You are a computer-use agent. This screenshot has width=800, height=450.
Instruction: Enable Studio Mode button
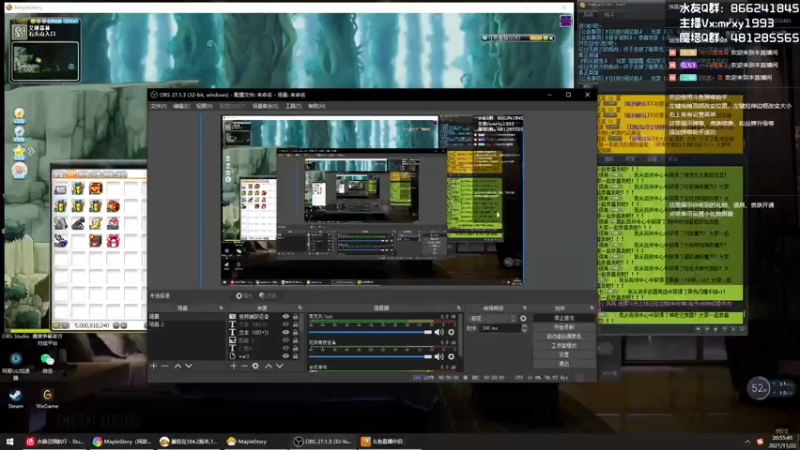click(x=564, y=345)
